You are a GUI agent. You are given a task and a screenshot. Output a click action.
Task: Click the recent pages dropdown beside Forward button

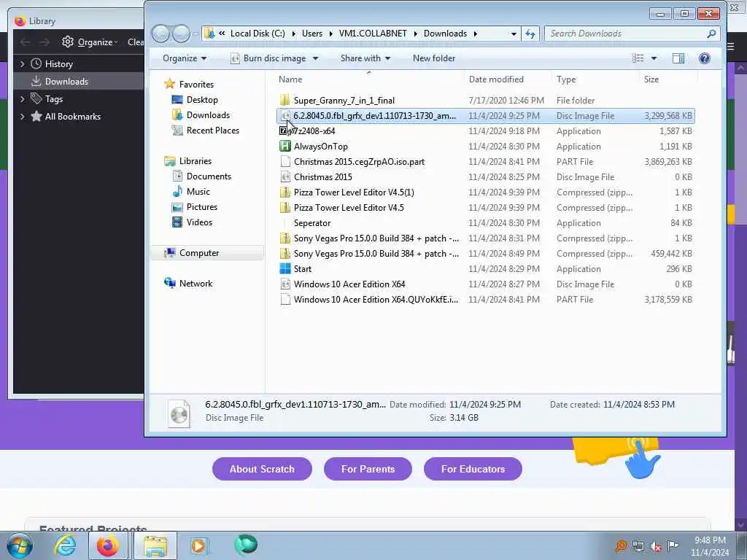coord(196,34)
